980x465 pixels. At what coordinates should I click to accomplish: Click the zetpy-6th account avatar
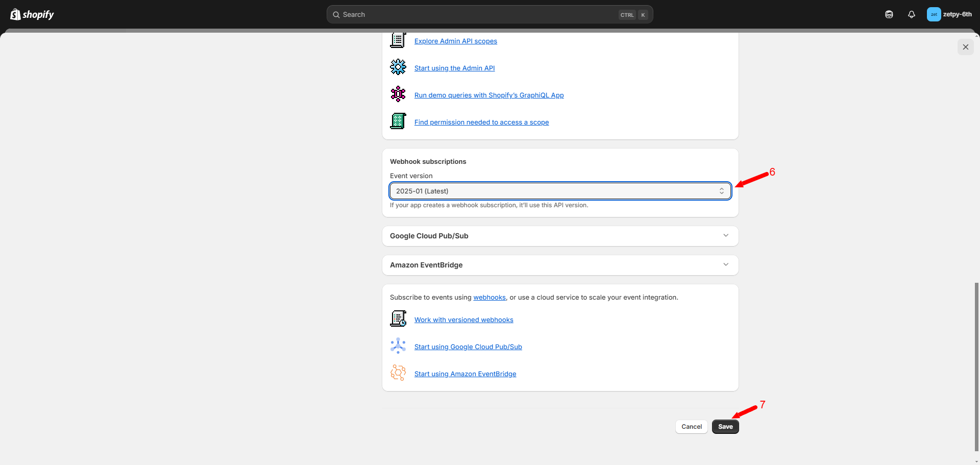934,14
